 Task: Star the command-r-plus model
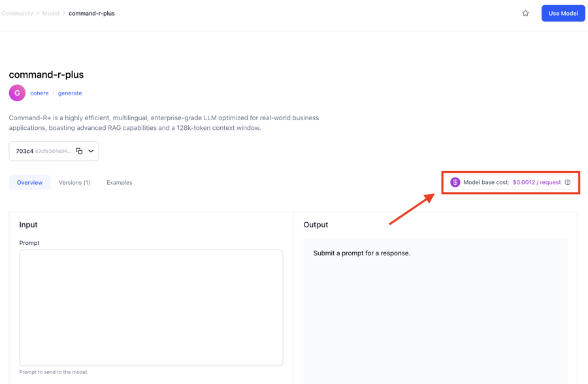pyautogui.click(x=525, y=13)
